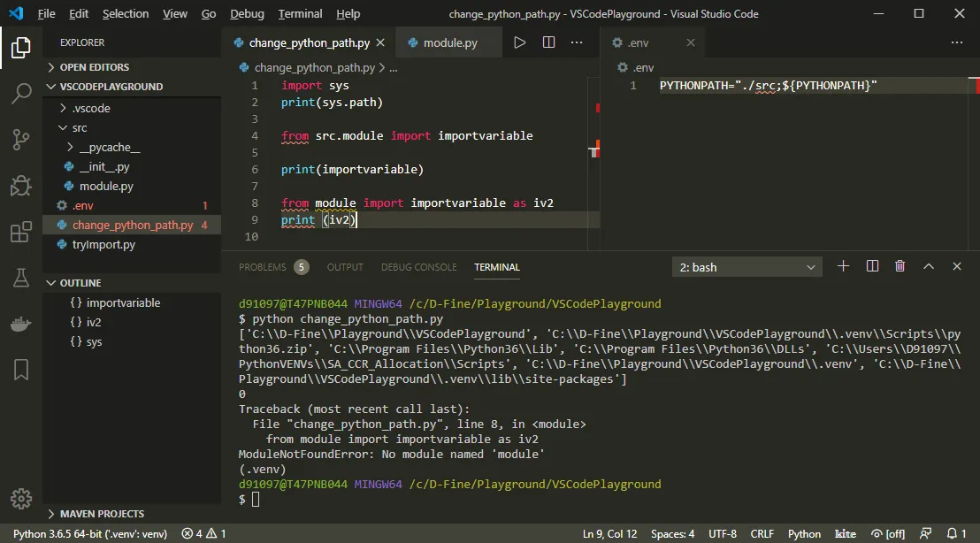980x543 pixels.
Task: Open the Debug menu
Action: (x=247, y=13)
